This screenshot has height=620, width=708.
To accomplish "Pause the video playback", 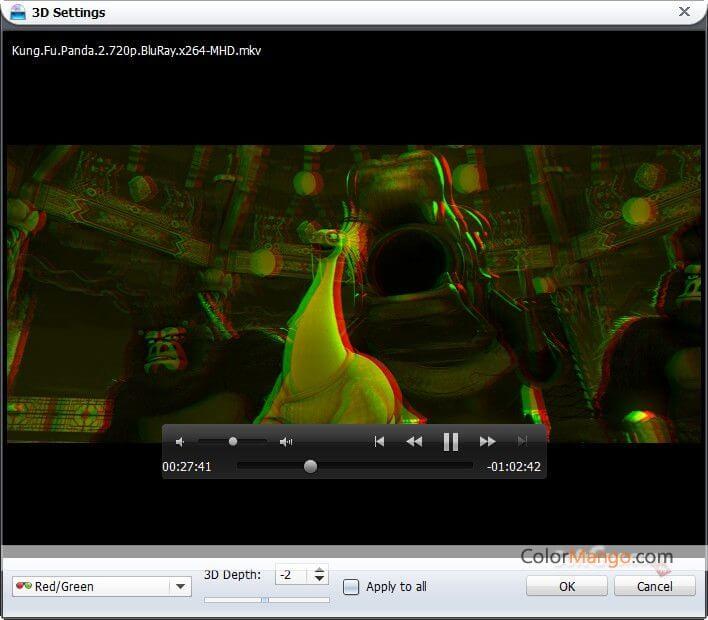I will (450, 441).
